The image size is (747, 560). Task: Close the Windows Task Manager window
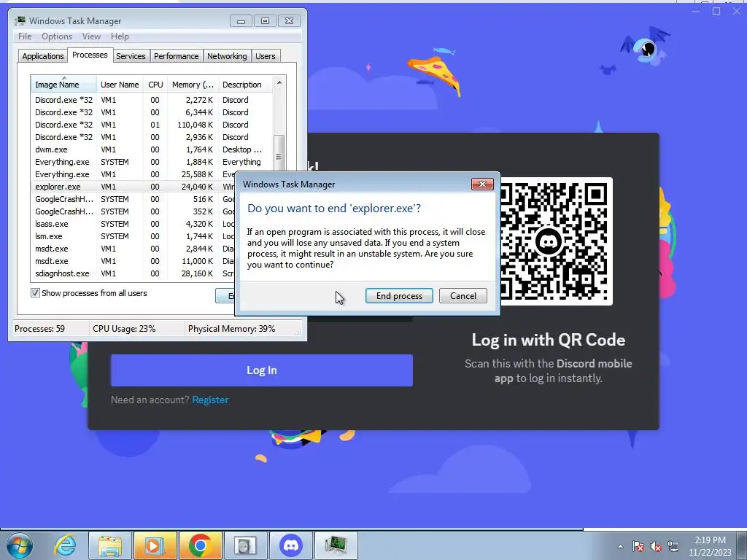click(289, 21)
